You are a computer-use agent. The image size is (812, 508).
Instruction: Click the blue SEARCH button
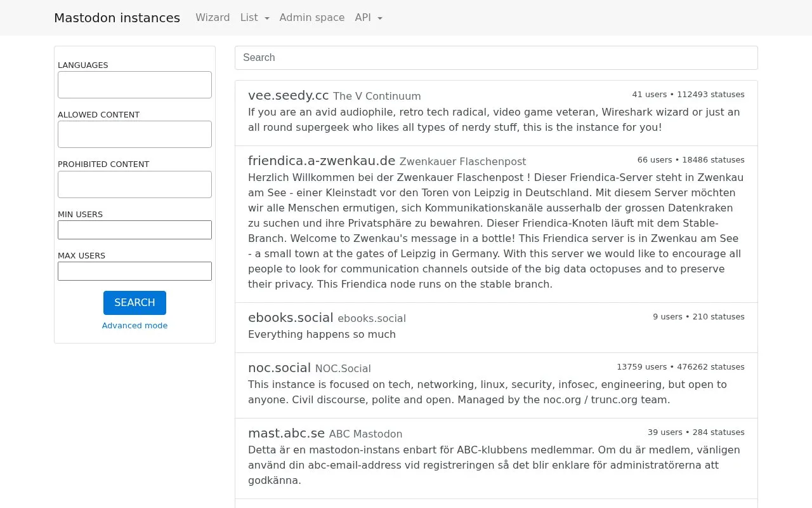point(134,303)
